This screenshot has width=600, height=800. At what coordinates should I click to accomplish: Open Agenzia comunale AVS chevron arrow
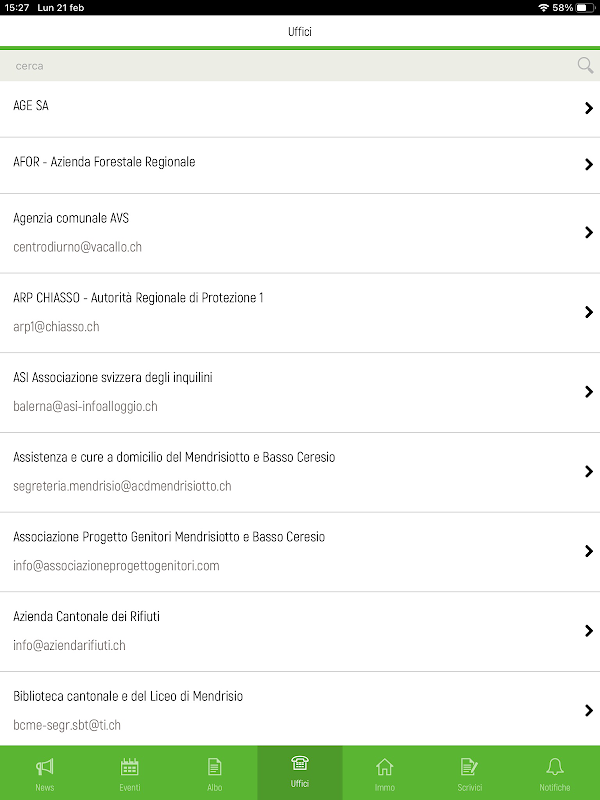[589, 232]
